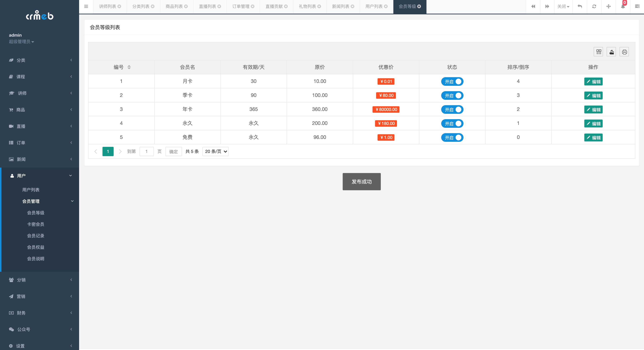Collapse sidebar with hamburger menu icon
Viewport: 644px width, 350px height.
86,6
